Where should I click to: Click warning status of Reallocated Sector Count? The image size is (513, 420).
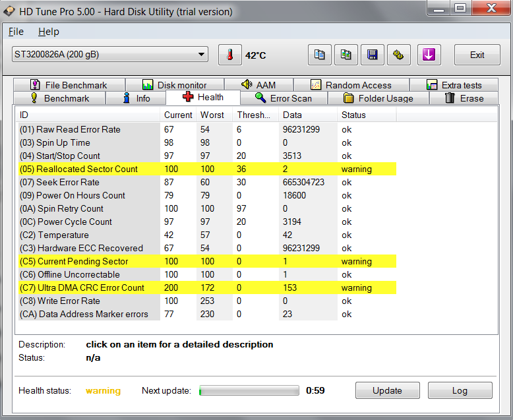pyautogui.click(x=357, y=169)
